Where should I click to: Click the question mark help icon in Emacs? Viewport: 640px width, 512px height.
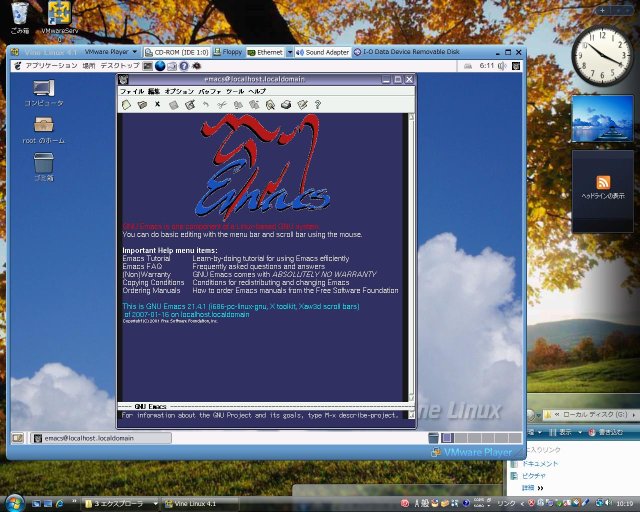(x=317, y=104)
